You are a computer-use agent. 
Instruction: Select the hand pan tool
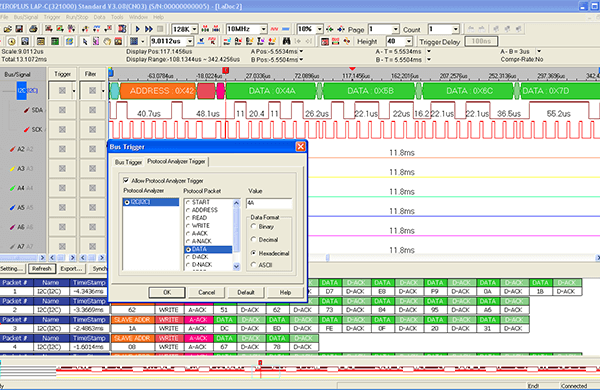click(x=107, y=41)
